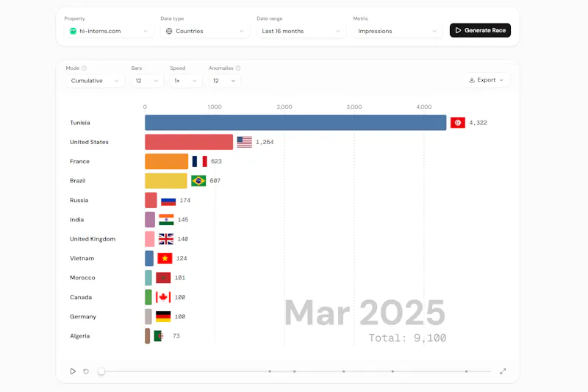Image resolution: width=588 pixels, height=392 pixels.
Task: Open the Cumulative mode dropdown
Action: pyautogui.click(x=96, y=81)
